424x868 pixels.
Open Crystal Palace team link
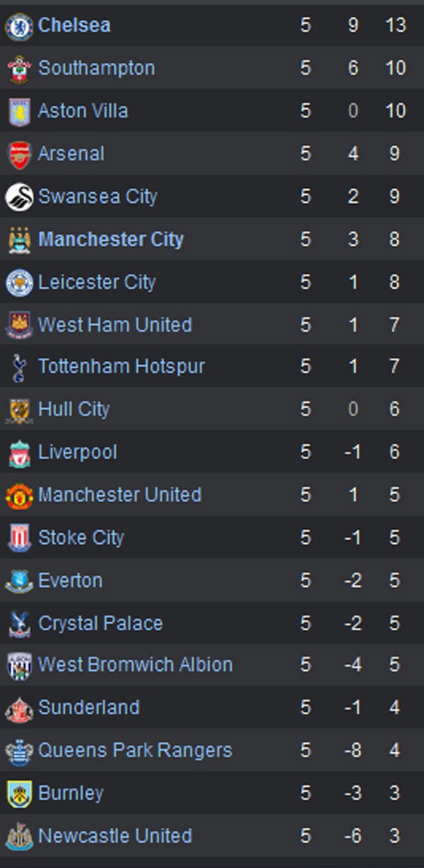tap(100, 623)
